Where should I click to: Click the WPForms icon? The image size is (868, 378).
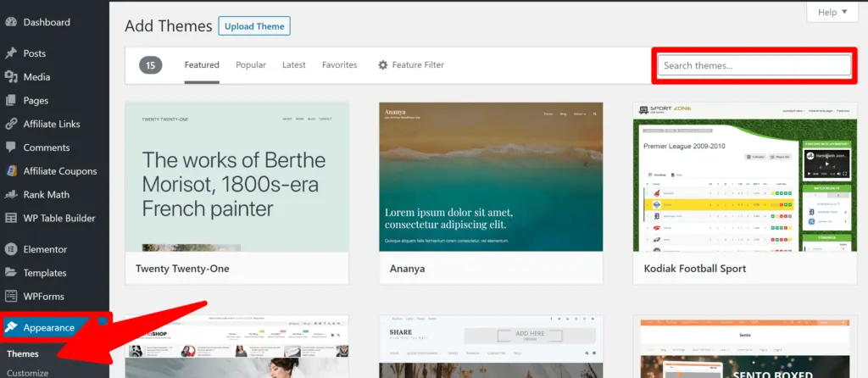pos(10,296)
